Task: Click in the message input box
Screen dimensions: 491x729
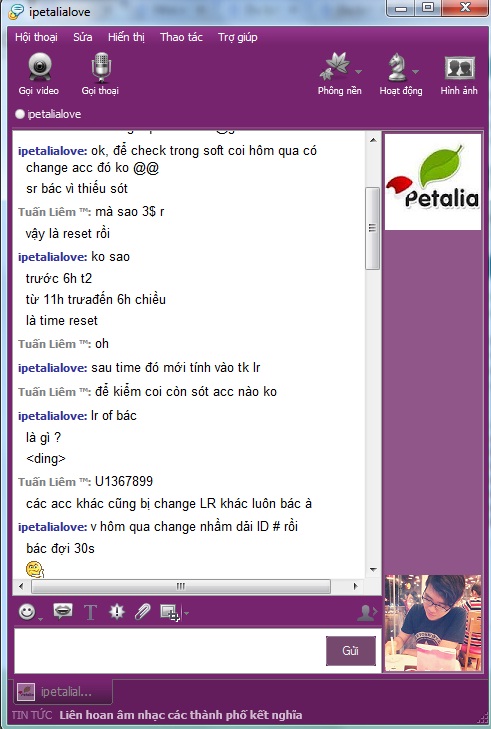Action: coord(170,651)
